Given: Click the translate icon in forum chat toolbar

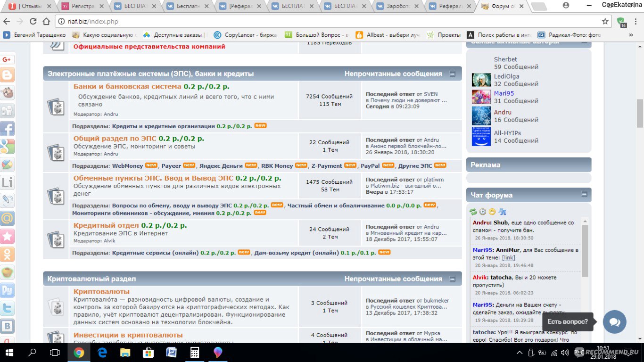Looking at the screenshot, I should click(x=502, y=212).
